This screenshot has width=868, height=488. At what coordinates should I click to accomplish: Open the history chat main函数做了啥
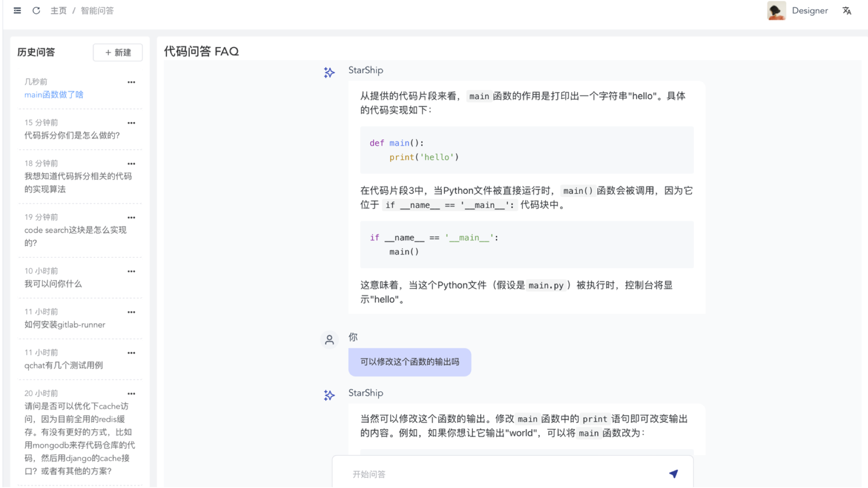tap(54, 95)
